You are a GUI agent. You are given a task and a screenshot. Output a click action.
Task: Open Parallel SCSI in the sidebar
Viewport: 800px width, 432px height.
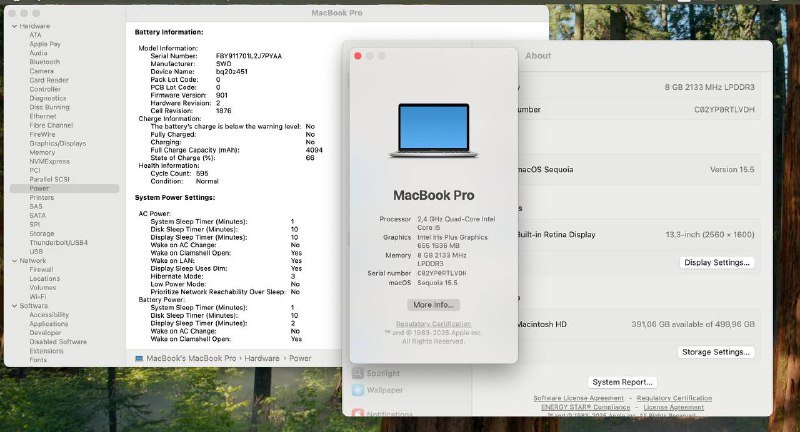pos(49,180)
